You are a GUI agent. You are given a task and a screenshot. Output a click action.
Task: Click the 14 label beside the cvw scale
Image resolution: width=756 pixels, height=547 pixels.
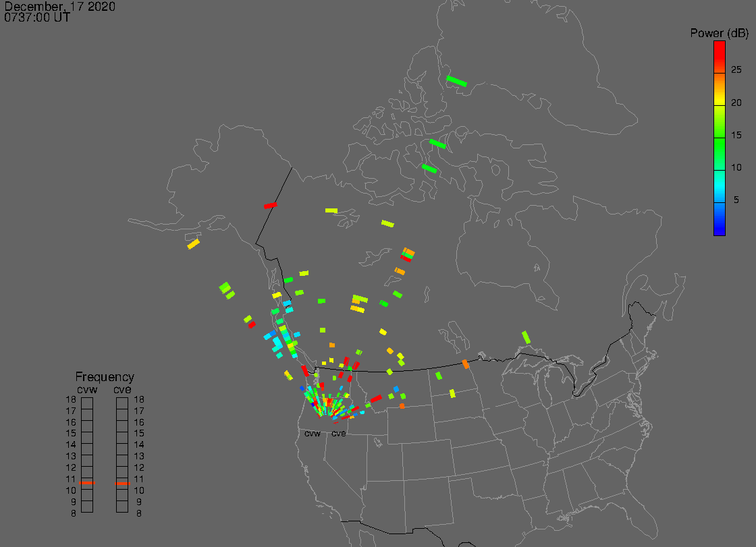(x=71, y=445)
